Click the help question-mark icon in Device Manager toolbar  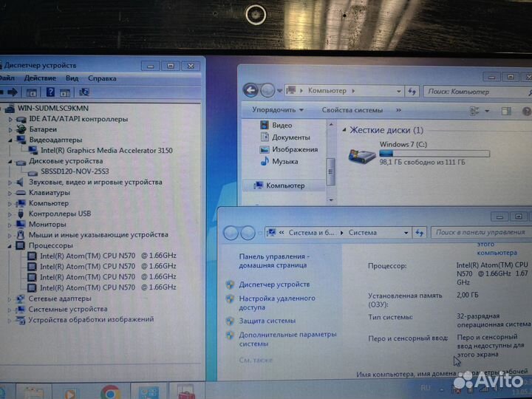[x=50, y=92]
